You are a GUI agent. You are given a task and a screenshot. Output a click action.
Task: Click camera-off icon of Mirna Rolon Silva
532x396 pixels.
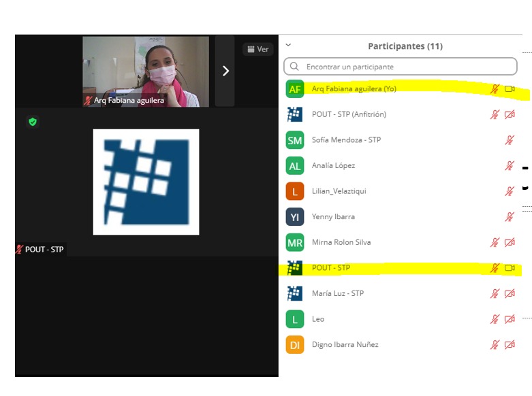[x=510, y=242]
